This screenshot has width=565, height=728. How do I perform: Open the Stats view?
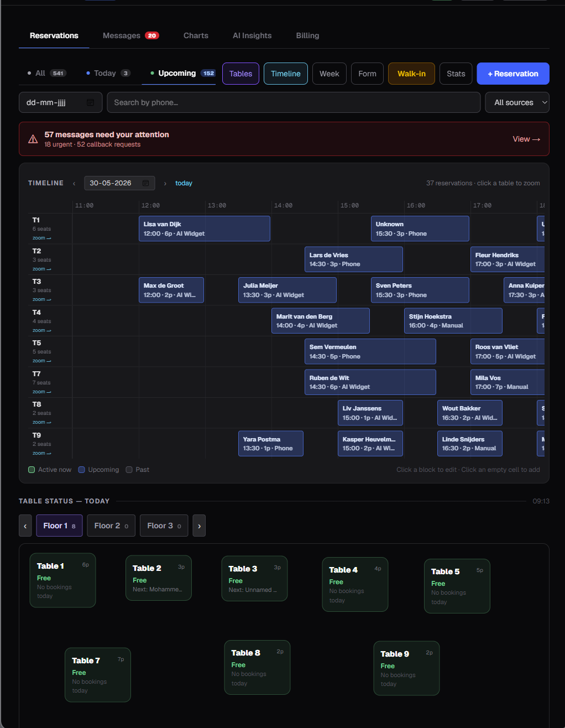coord(456,74)
